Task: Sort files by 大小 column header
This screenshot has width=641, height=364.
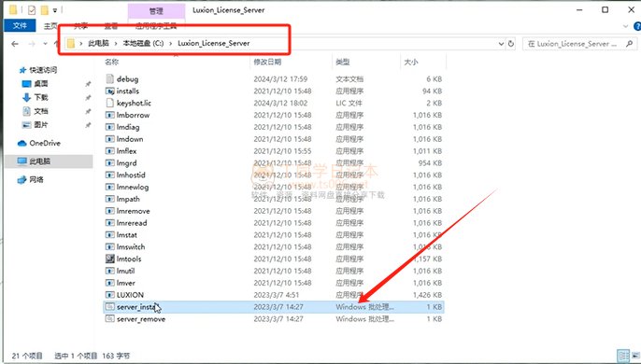Action: pyautogui.click(x=411, y=63)
